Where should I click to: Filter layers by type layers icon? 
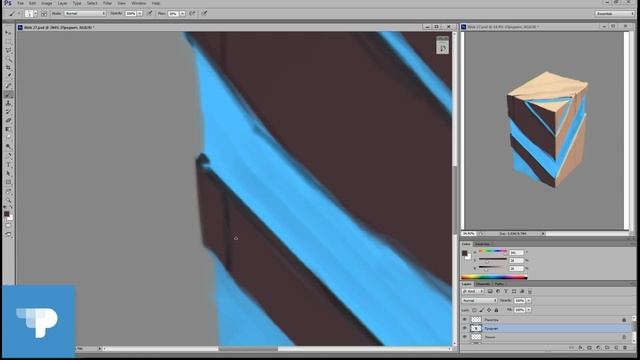[x=506, y=291]
